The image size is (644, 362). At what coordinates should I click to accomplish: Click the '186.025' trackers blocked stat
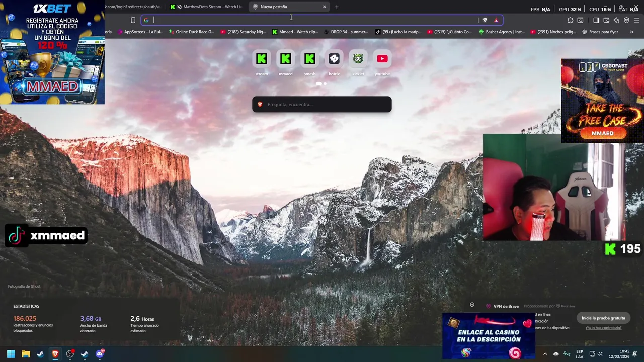(25, 318)
